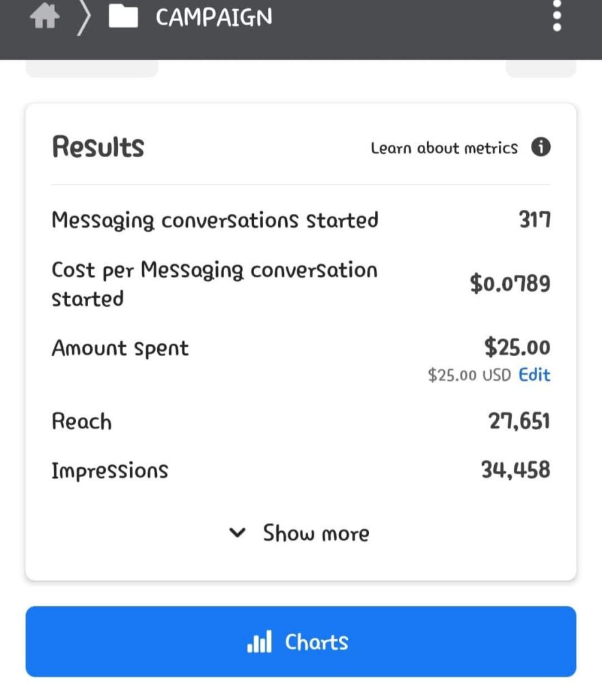Viewport: 602px width, 700px height.
Task: Click the bar chart icon on Charts
Action: point(259,642)
